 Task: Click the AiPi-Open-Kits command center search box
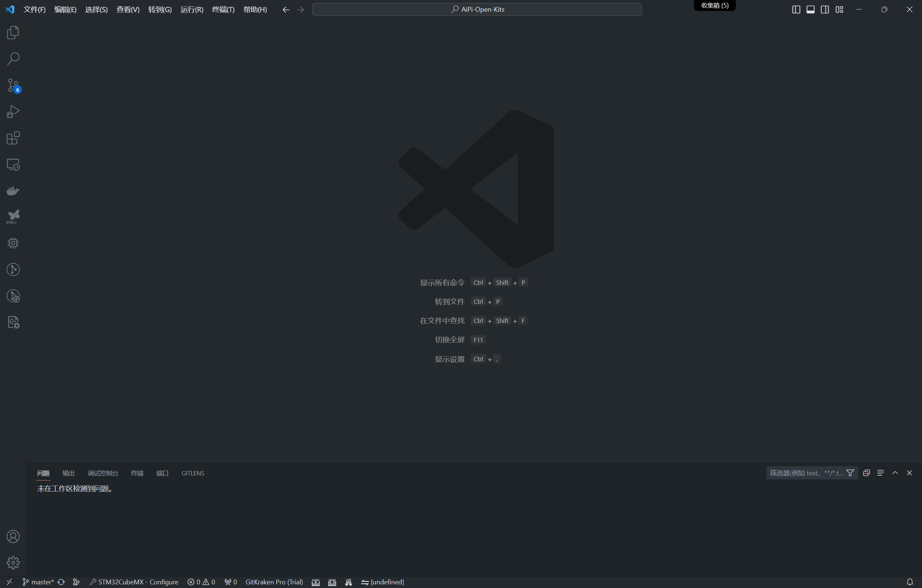477,10
